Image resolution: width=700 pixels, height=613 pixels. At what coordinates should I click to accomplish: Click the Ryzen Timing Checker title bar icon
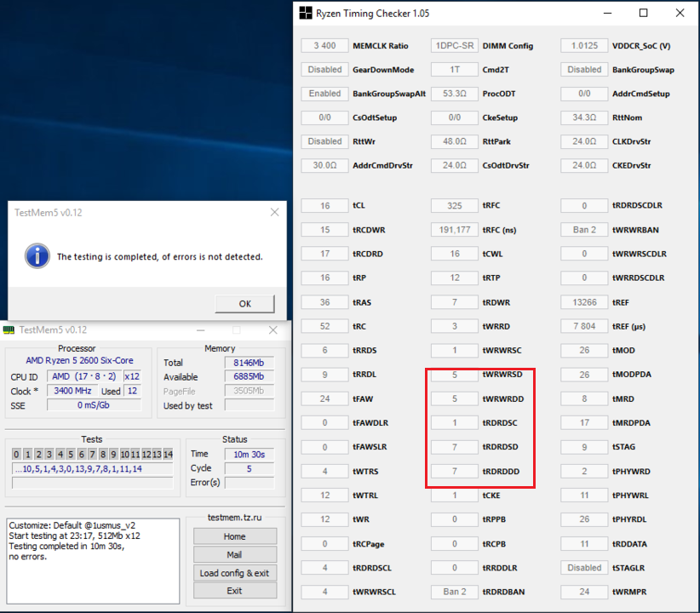[x=306, y=13]
